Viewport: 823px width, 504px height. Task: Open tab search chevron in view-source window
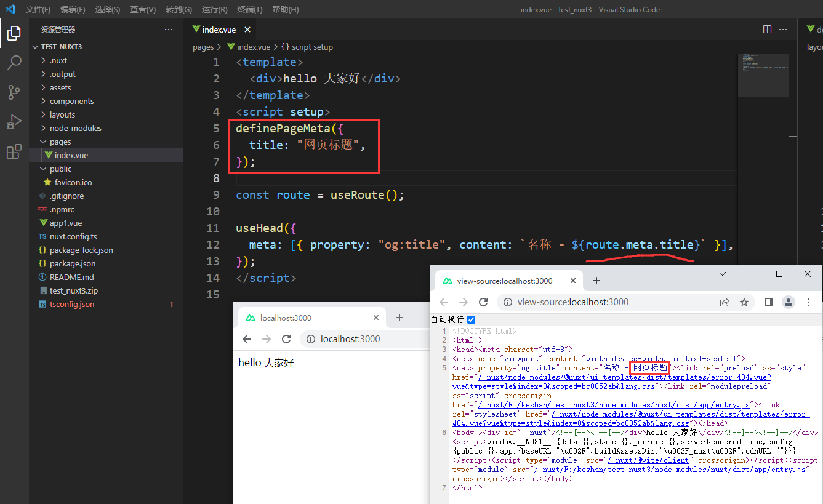pos(723,274)
